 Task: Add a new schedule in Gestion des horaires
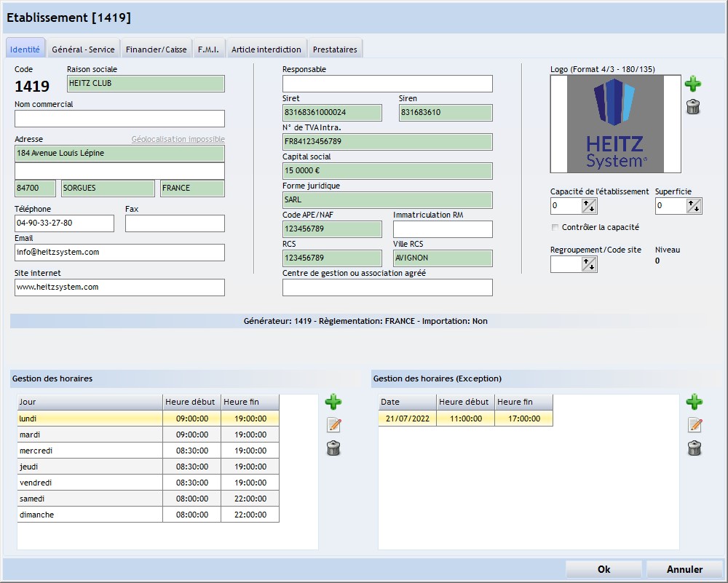point(333,402)
